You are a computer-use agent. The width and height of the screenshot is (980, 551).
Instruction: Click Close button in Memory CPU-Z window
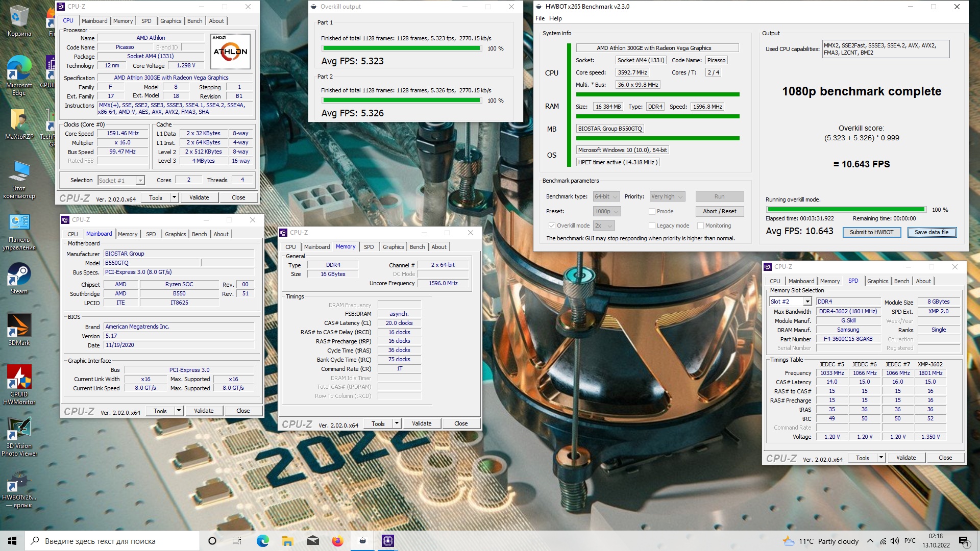pyautogui.click(x=461, y=423)
